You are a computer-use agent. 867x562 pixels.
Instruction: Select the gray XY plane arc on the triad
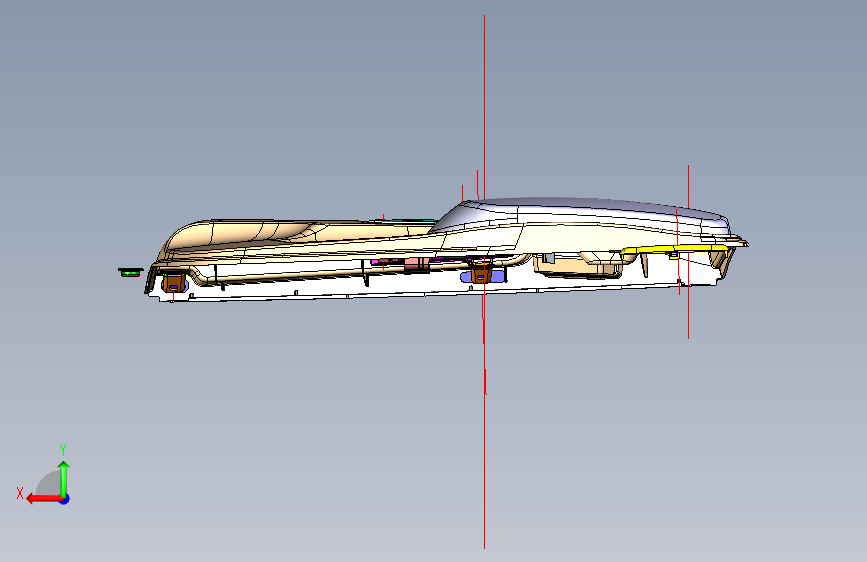point(49,483)
